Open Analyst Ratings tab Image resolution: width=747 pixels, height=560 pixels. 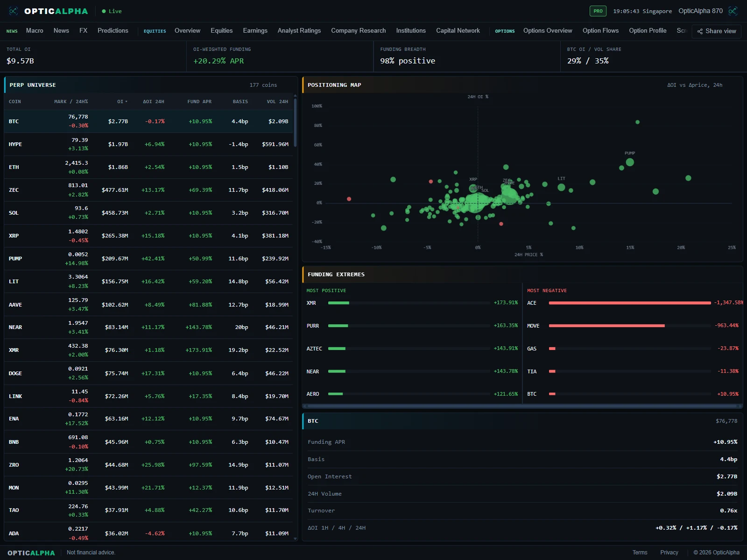click(299, 31)
